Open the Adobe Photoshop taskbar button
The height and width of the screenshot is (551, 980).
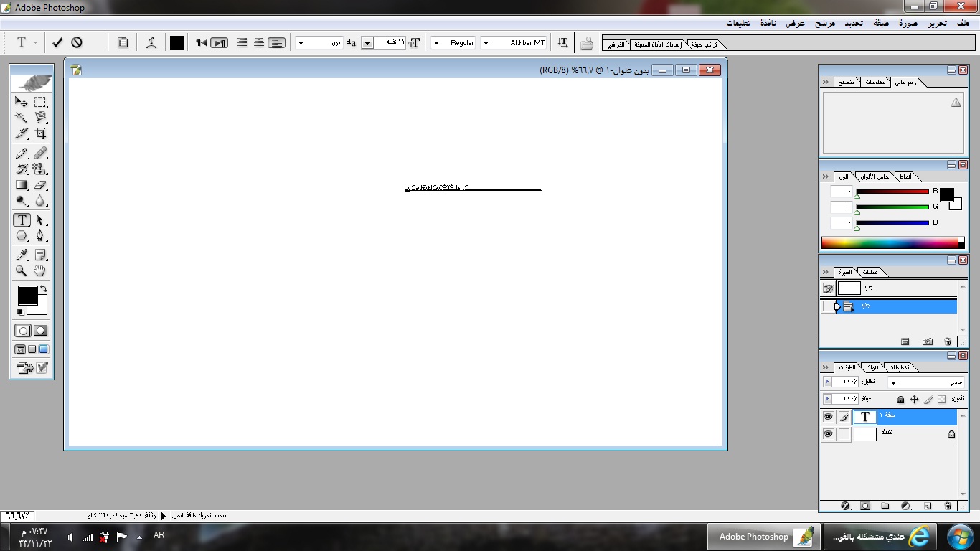[763, 537]
